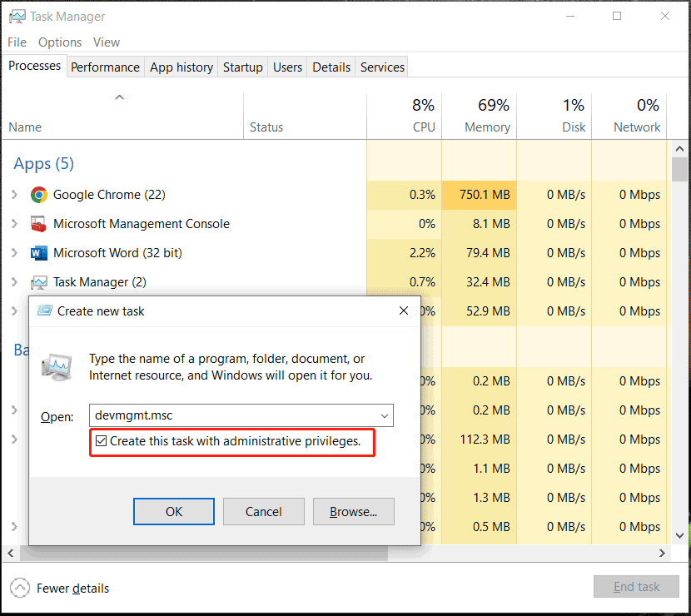This screenshot has width=691, height=616.
Task: Expand the Google Chrome (22) process group
Action: pyautogui.click(x=14, y=194)
